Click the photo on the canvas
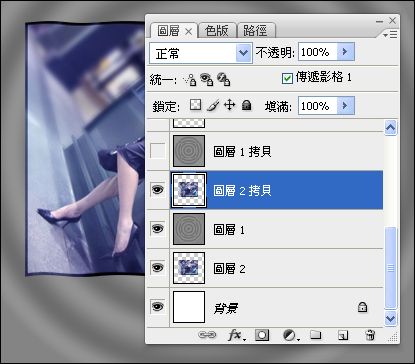The height and width of the screenshot is (364, 415). click(x=85, y=150)
